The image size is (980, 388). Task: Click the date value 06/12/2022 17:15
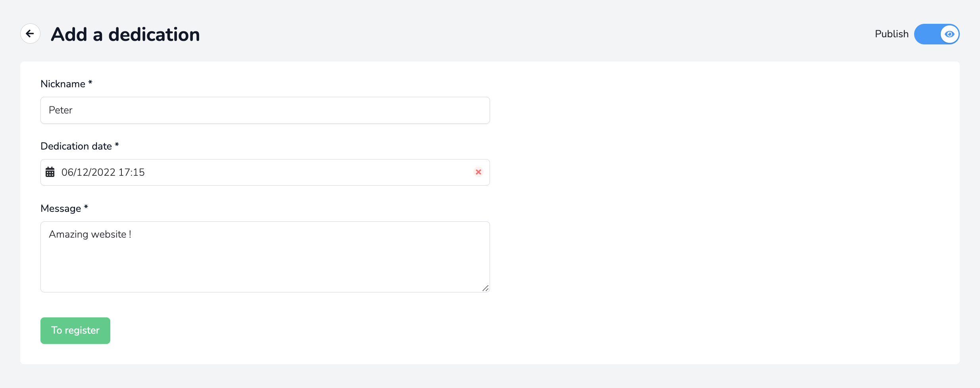tap(103, 172)
